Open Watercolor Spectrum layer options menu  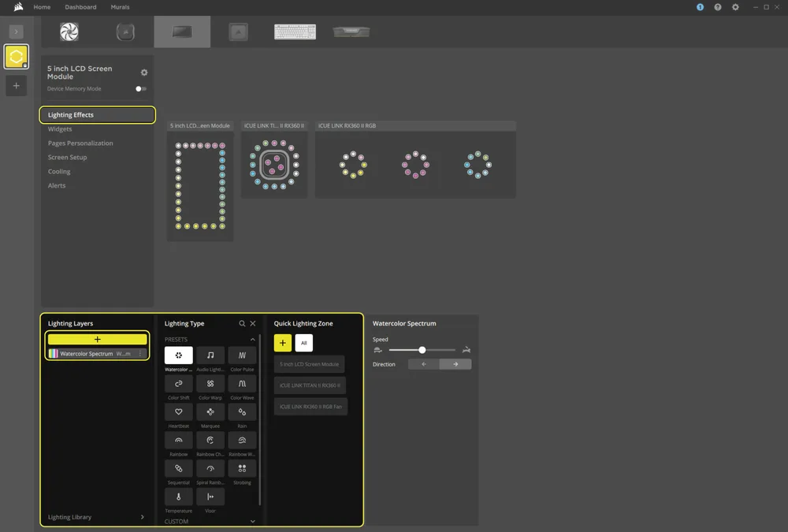[140, 354]
